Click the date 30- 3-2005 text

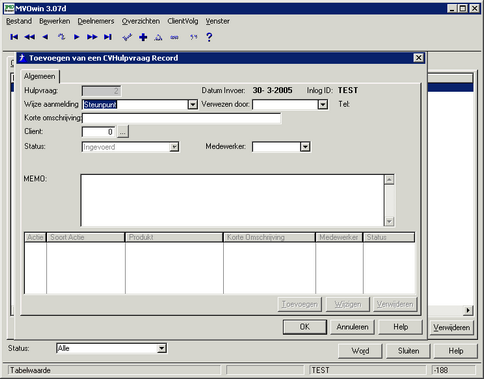(x=272, y=90)
